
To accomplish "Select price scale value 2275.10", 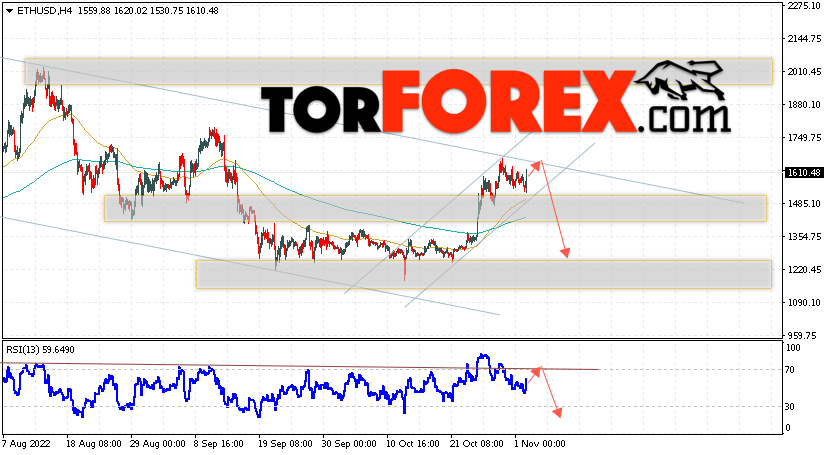I will click(804, 6).
